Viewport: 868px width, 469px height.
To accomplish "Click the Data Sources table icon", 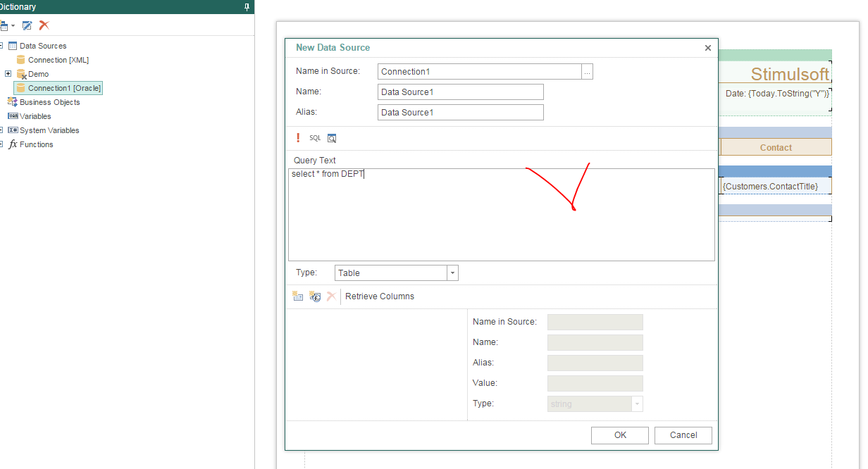I will 13,46.
